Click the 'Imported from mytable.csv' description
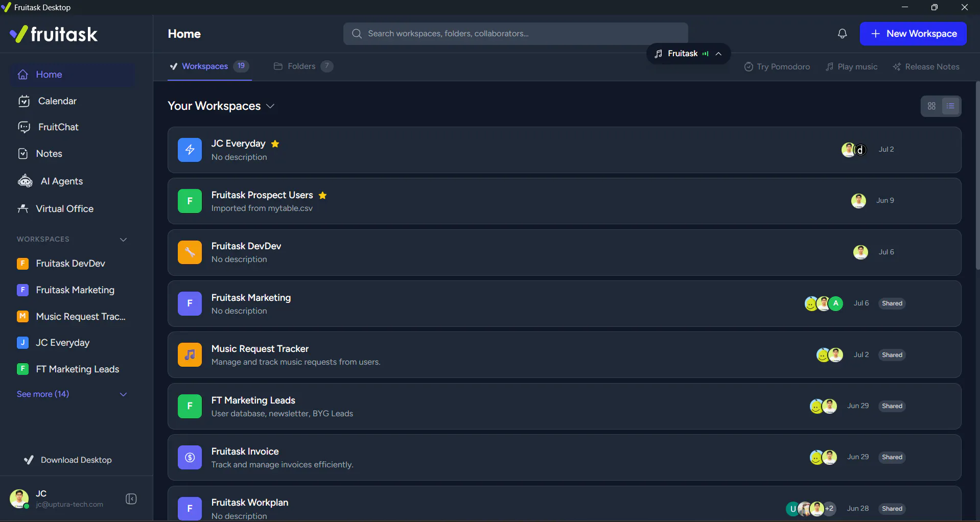The image size is (980, 522). pos(262,208)
